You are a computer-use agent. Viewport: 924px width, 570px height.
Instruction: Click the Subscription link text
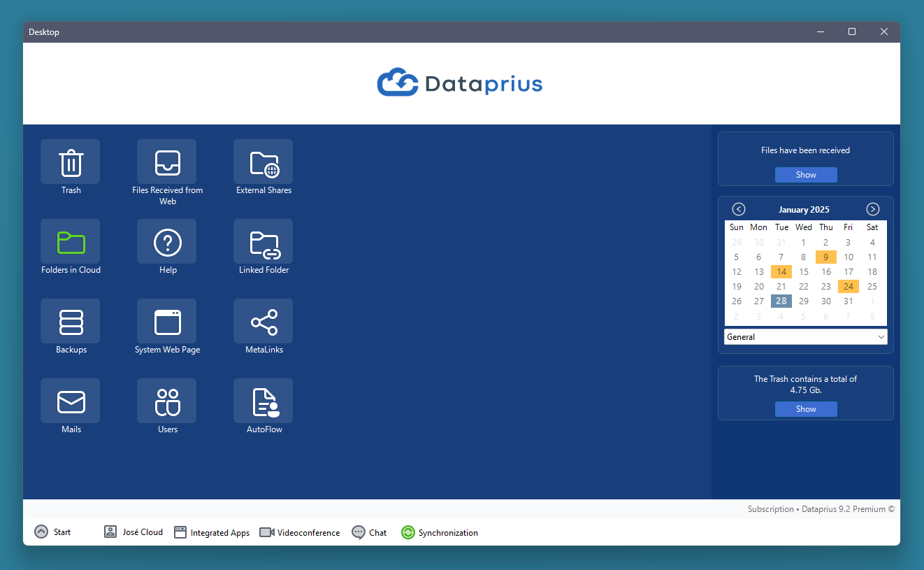(x=770, y=509)
